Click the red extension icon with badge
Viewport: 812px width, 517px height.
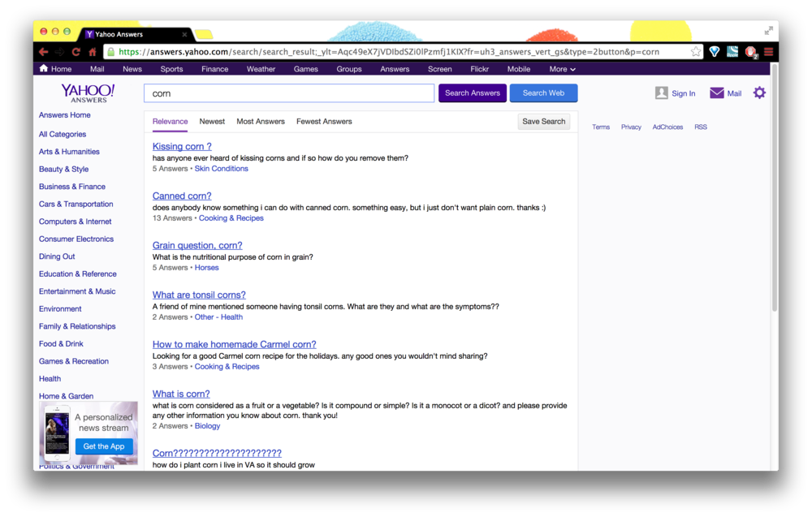click(750, 52)
